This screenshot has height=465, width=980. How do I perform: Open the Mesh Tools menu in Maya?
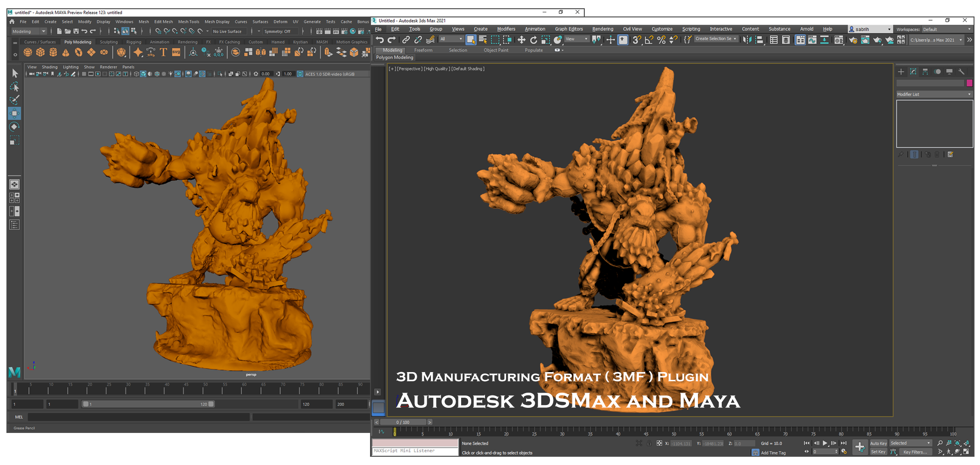pos(189,22)
